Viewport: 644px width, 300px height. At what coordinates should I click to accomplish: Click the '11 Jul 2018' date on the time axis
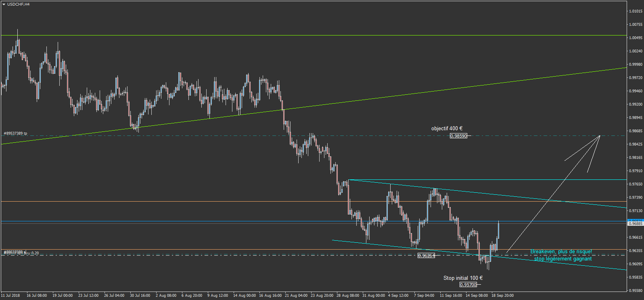pos(10,296)
